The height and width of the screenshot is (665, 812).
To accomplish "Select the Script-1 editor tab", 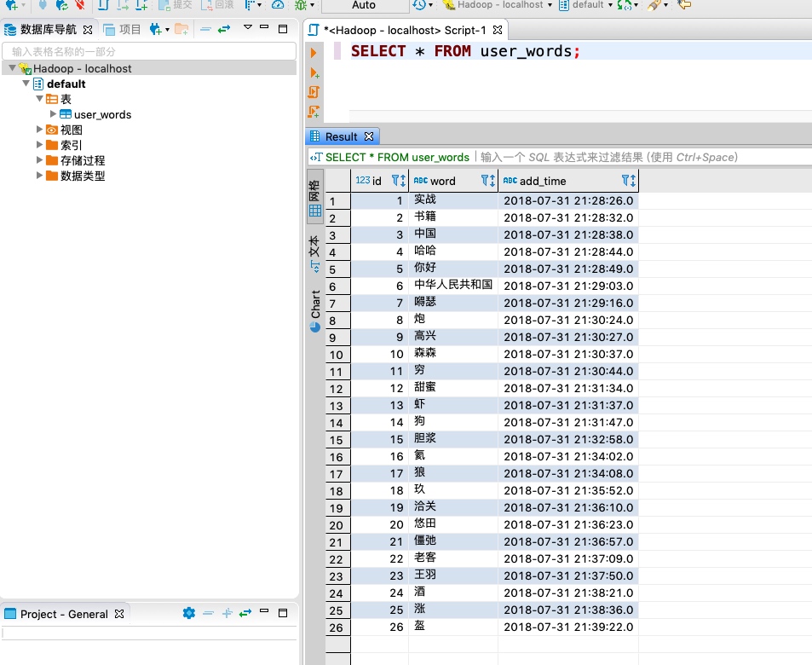I will (x=405, y=30).
